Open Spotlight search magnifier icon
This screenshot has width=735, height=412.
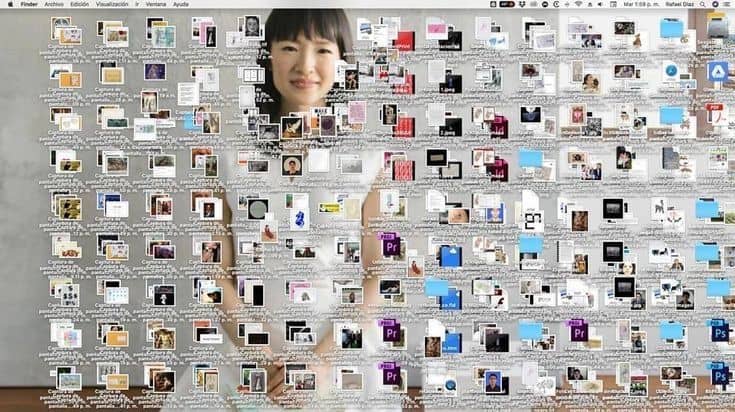[x=702, y=4]
